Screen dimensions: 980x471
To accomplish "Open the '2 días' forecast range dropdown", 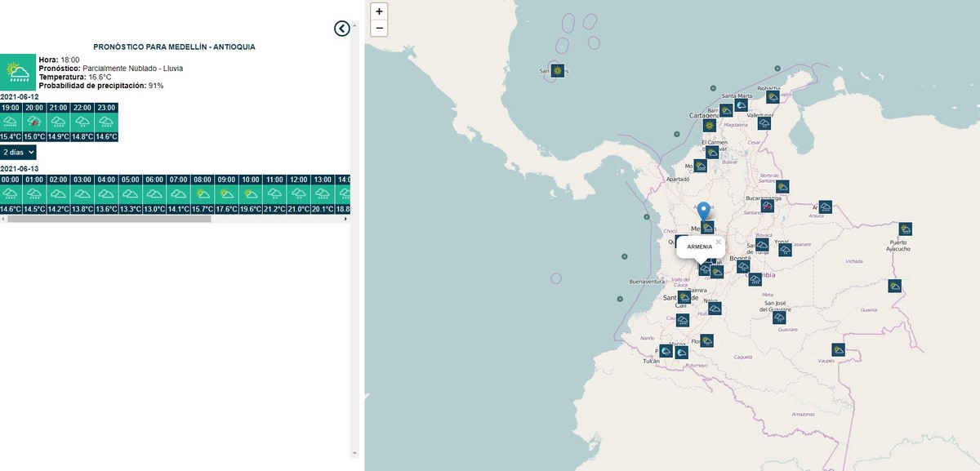I will click(18, 152).
